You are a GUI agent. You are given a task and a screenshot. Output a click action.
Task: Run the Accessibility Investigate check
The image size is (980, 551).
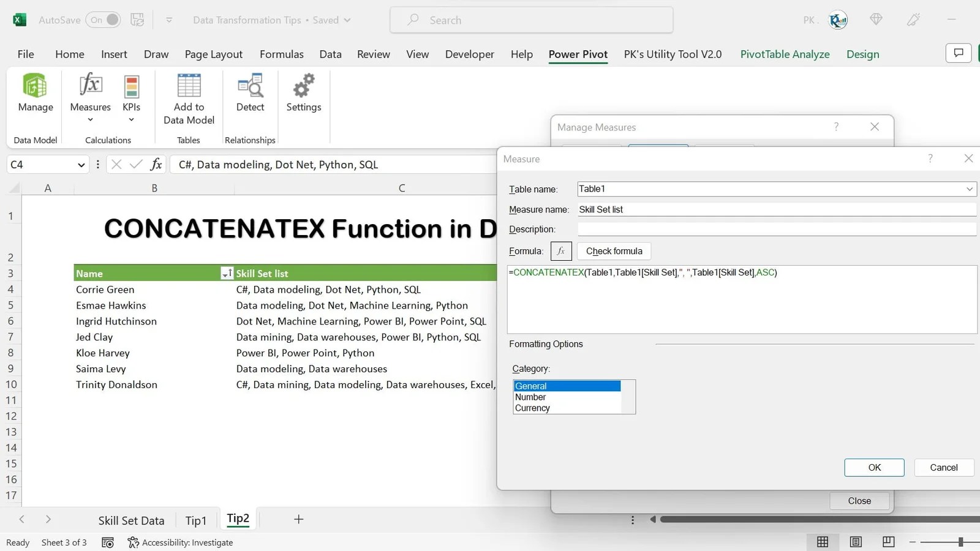click(x=181, y=542)
